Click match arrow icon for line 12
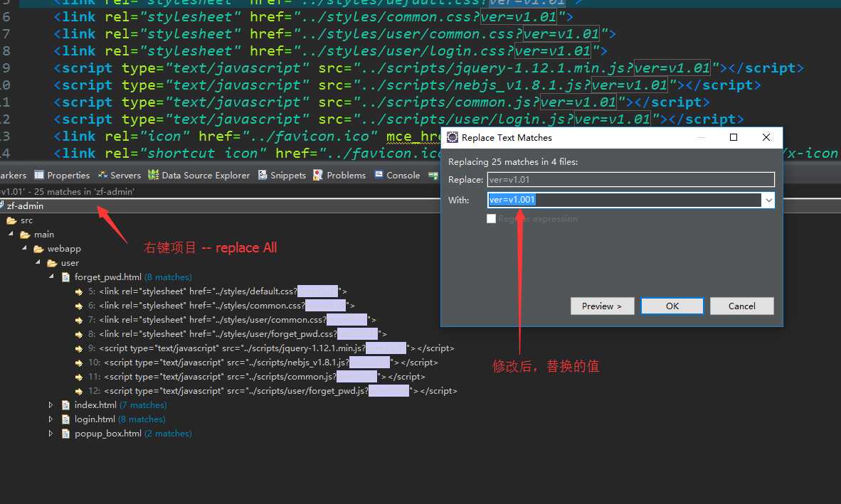 tap(79, 391)
